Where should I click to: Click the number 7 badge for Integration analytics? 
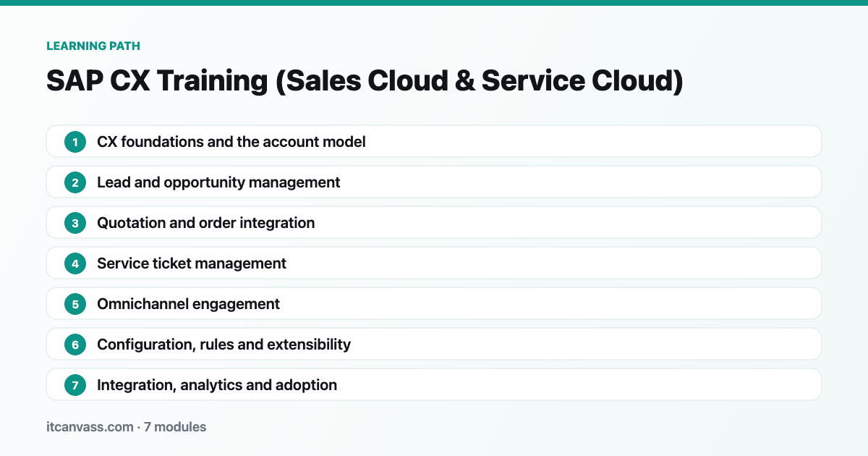[x=75, y=385]
